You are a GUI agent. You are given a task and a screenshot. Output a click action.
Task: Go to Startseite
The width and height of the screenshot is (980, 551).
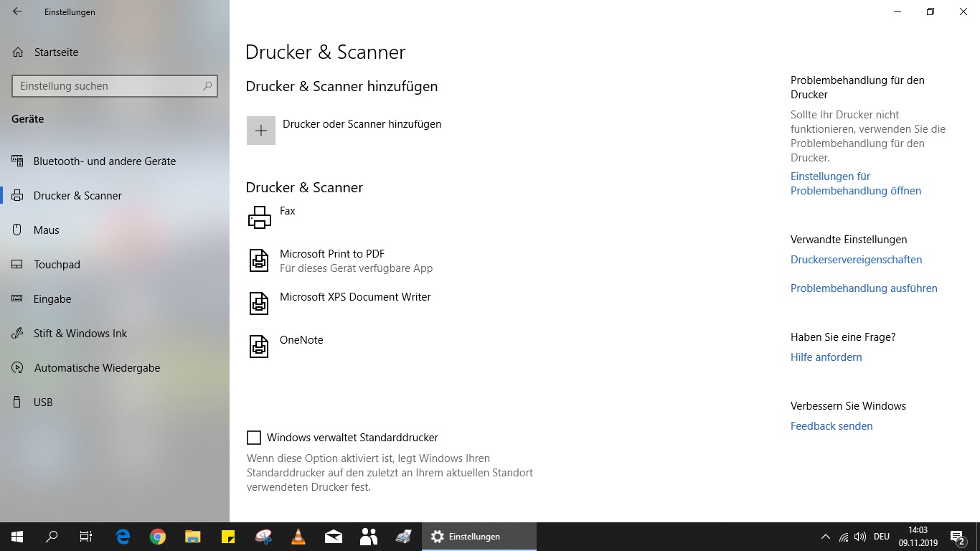pyautogui.click(x=115, y=52)
